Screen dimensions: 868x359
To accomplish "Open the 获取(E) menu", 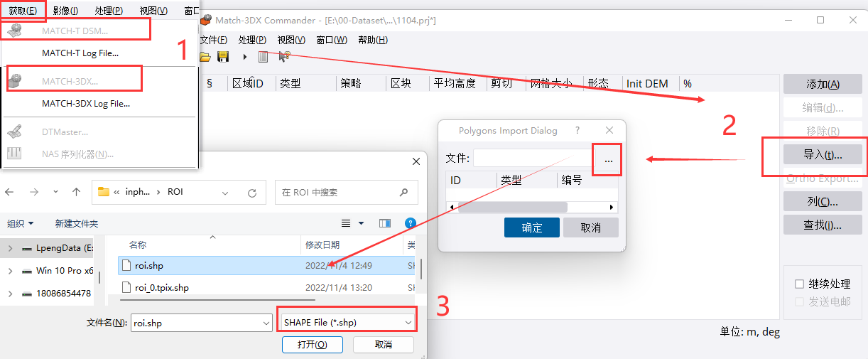I will (23, 10).
